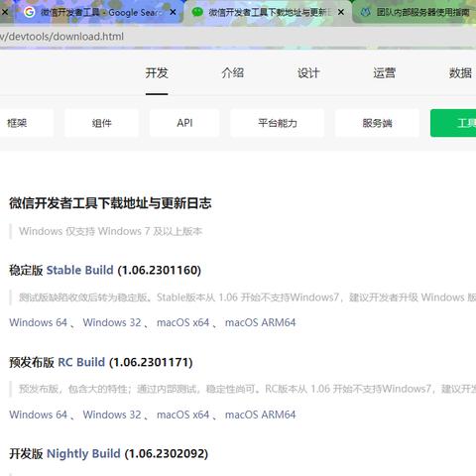Select the 微信开发者工具下载地址与更新 tab
Viewport: 476px width, 476px height.
(x=268, y=12)
